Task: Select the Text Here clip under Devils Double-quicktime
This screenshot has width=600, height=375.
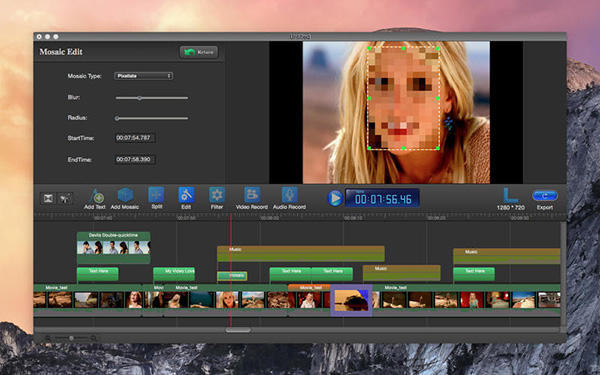Action: [x=98, y=274]
